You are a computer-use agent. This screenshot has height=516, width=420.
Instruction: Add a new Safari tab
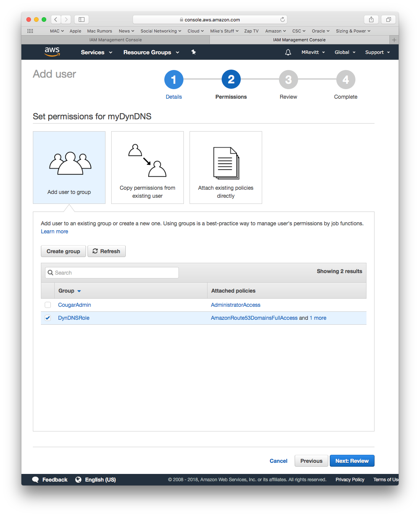[394, 40]
